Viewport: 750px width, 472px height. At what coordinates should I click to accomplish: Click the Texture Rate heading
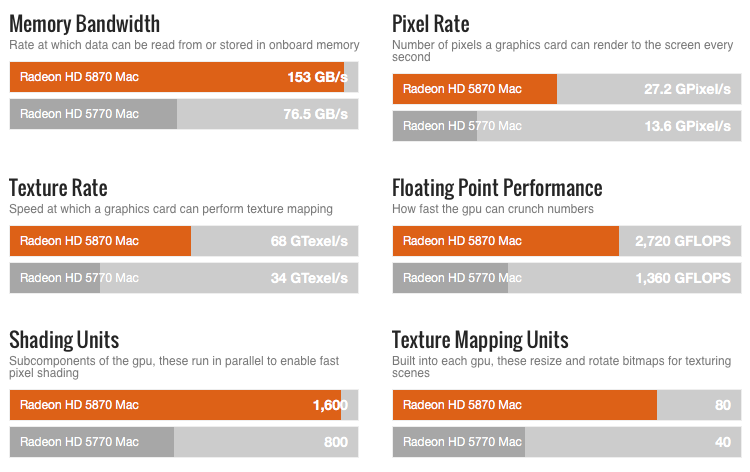(x=58, y=188)
